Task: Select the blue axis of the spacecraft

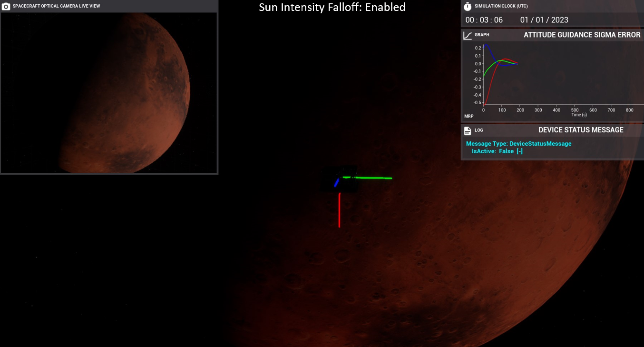Action: [336, 183]
